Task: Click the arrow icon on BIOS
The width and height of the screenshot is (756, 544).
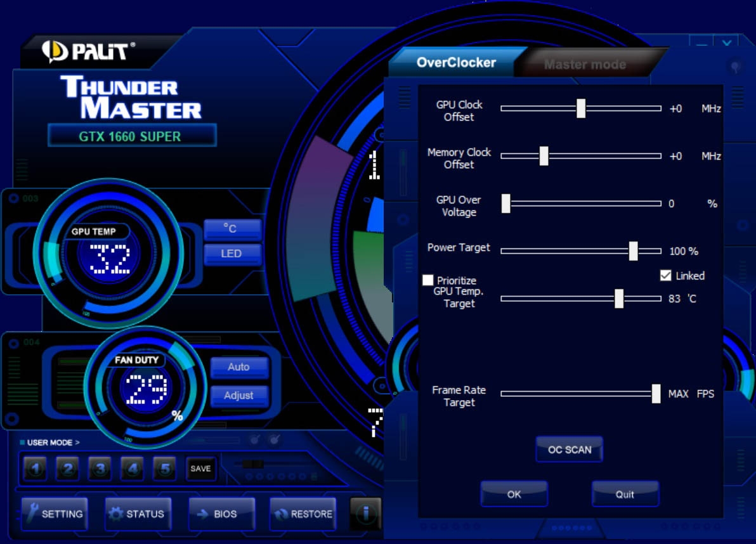Action: pyautogui.click(x=202, y=514)
